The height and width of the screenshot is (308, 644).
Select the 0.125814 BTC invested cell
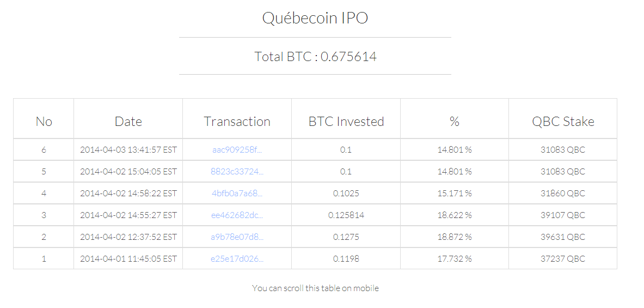click(346, 215)
